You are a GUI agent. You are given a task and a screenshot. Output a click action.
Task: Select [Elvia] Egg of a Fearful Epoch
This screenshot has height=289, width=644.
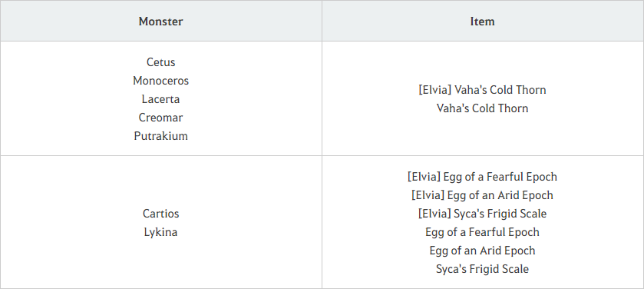(x=482, y=177)
